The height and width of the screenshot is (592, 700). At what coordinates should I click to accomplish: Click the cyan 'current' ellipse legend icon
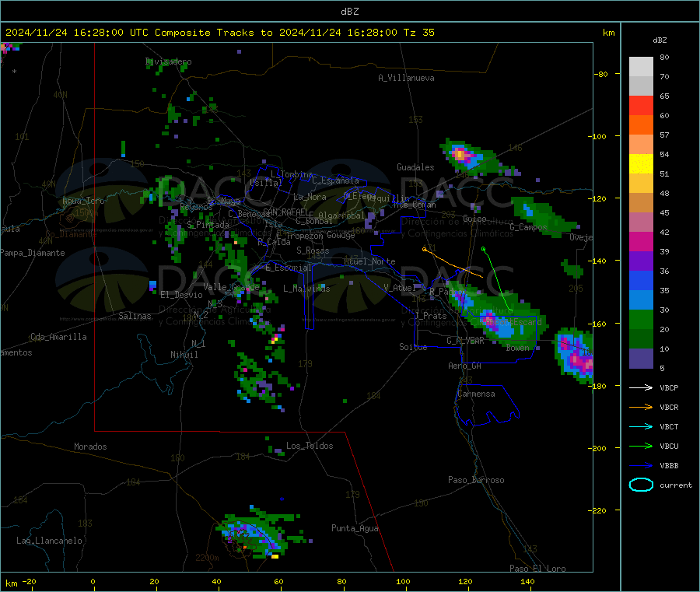(x=641, y=485)
